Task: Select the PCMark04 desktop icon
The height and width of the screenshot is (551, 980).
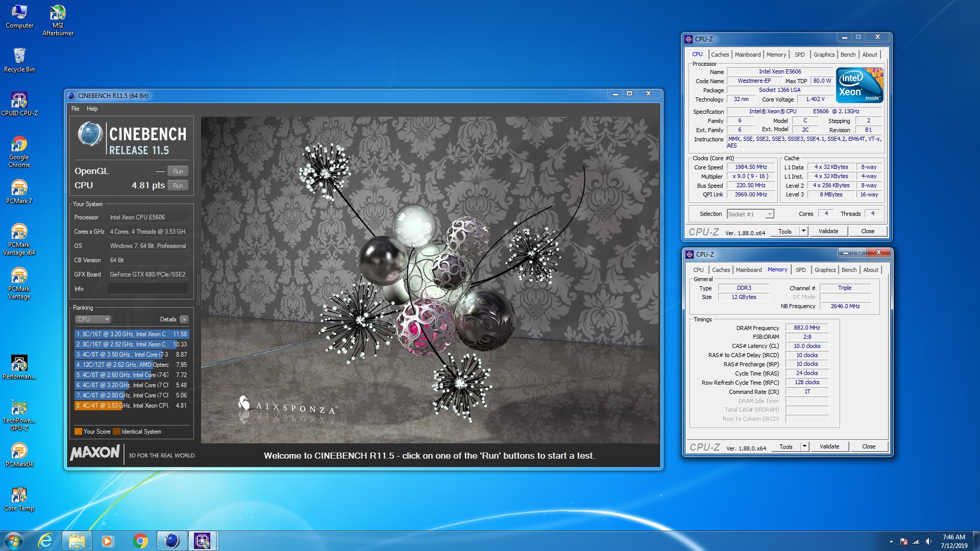Action: tap(19, 455)
